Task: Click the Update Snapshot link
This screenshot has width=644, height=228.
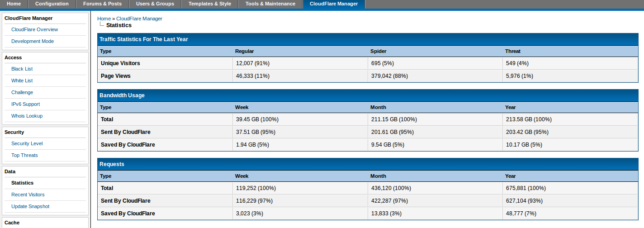Action: [x=30, y=206]
